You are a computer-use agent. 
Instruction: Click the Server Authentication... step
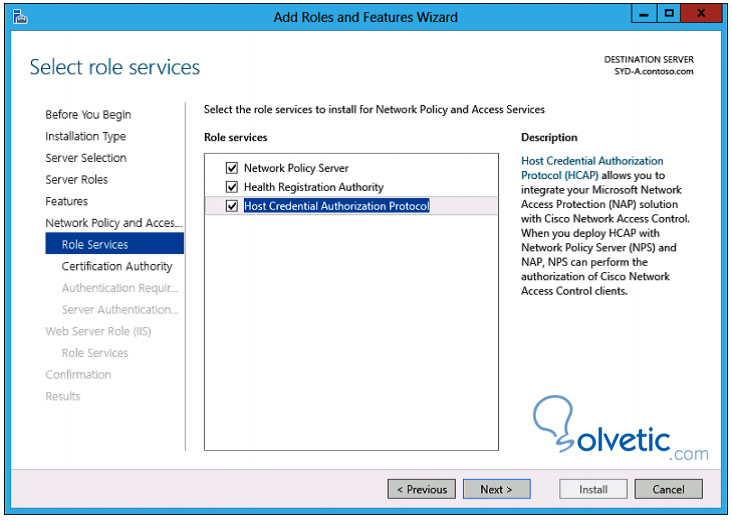click(120, 310)
